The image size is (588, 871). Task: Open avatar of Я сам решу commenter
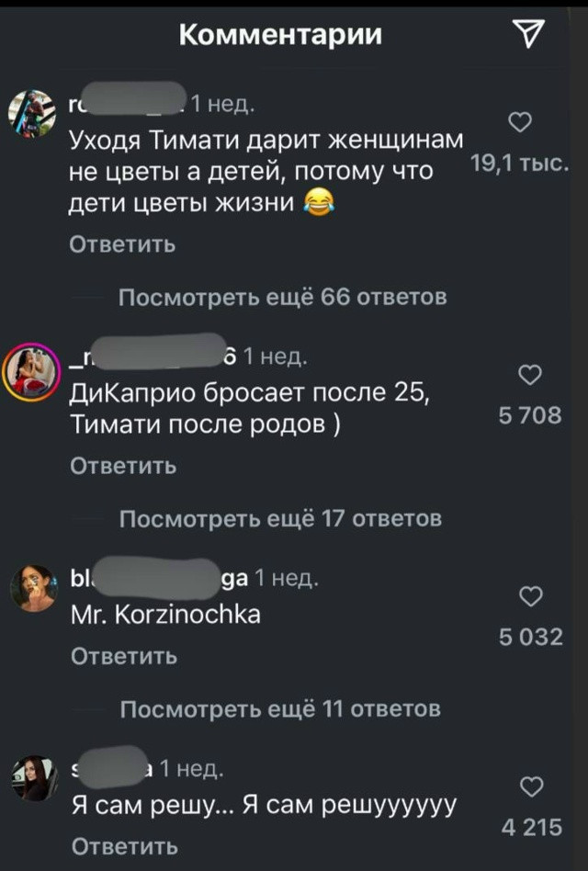click(x=35, y=778)
